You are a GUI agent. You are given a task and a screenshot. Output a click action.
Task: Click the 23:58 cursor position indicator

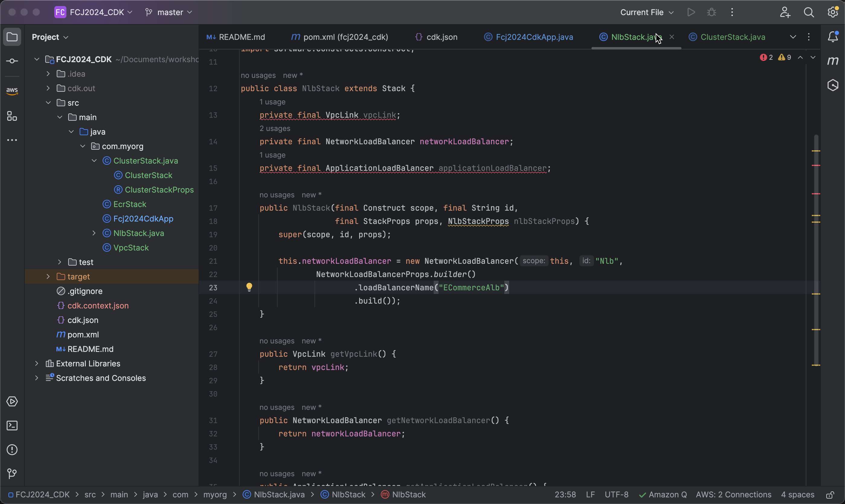point(565,495)
